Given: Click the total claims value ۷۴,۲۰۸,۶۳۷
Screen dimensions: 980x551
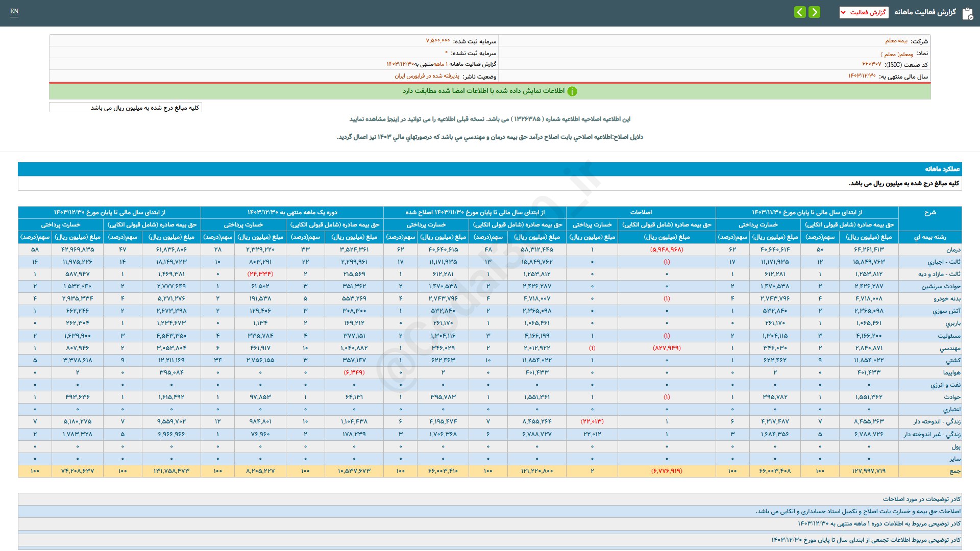Looking at the screenshot, I should point(78,471).
